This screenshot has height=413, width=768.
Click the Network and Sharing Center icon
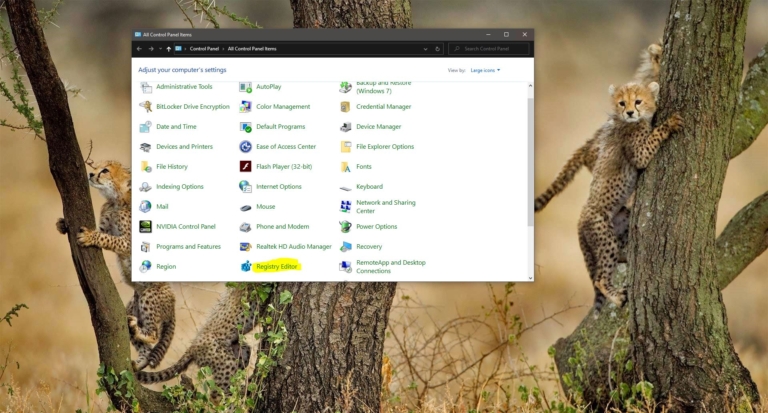[x=345, y=206]
